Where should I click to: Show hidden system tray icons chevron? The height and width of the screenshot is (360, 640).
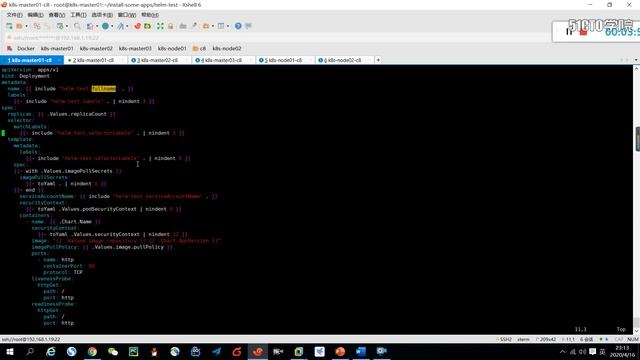coord(562,351)
